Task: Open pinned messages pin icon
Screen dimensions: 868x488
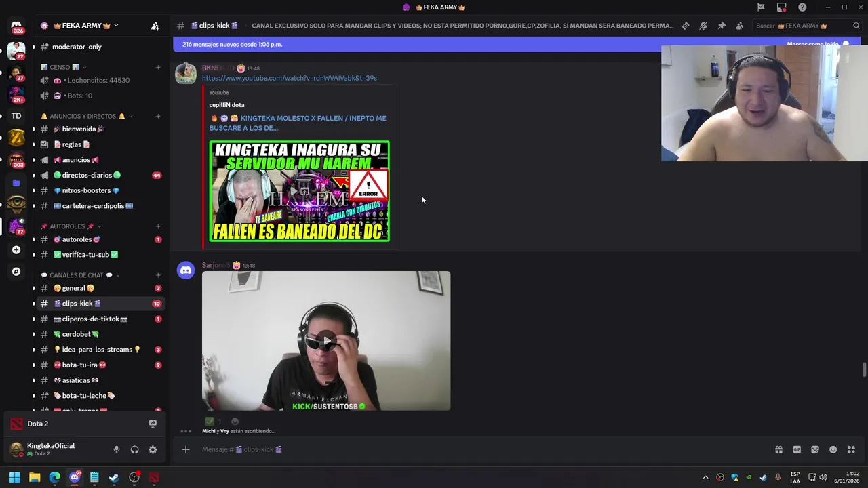Action: point(722,26)
